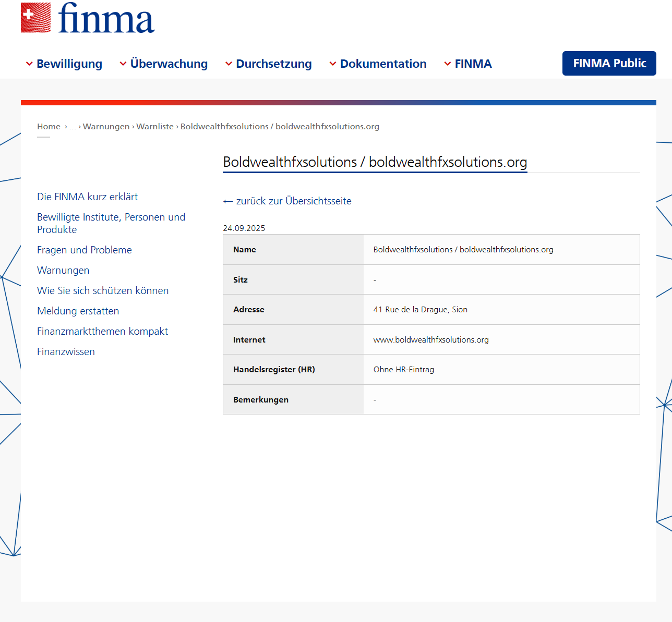Screen dimensions: 672x622
Task: Click the Name value cell text
Action: 463,250
